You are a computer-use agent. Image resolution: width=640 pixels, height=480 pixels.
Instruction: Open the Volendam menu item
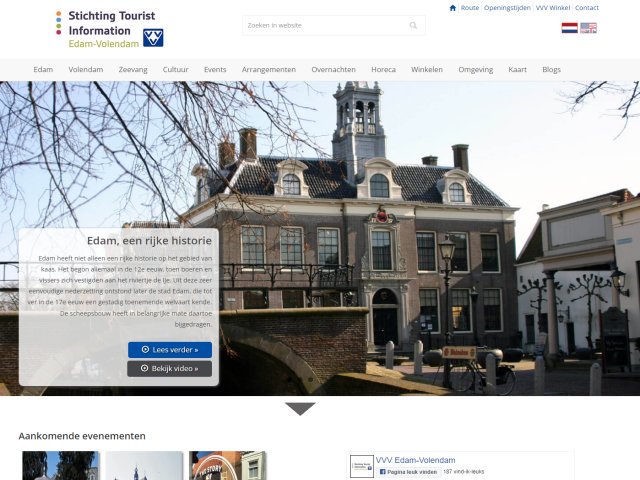(85, 70)
